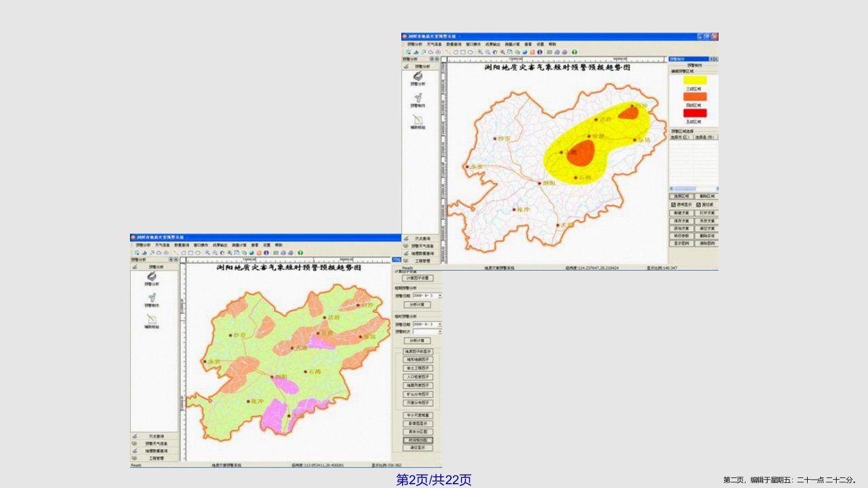The height and width of the screenshot is (488, 868).
Task: Click 新建方案 button in upper window
Action: [681, 213]
